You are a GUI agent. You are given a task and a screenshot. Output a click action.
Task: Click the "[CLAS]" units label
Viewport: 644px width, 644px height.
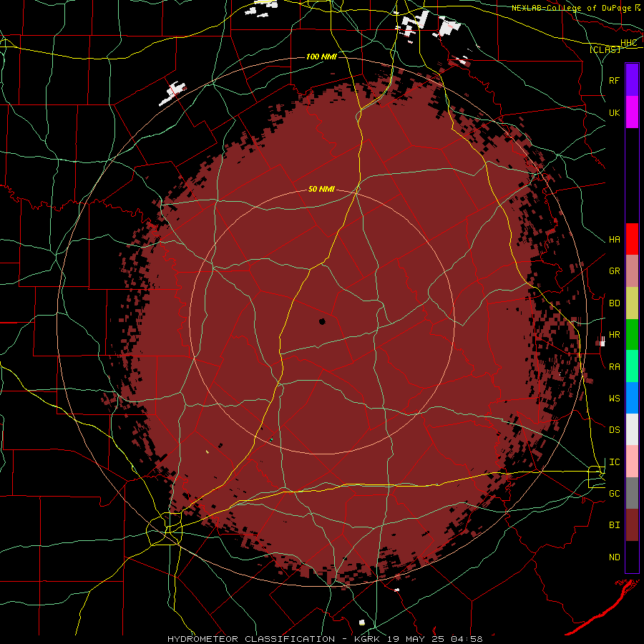click(605, 50)
